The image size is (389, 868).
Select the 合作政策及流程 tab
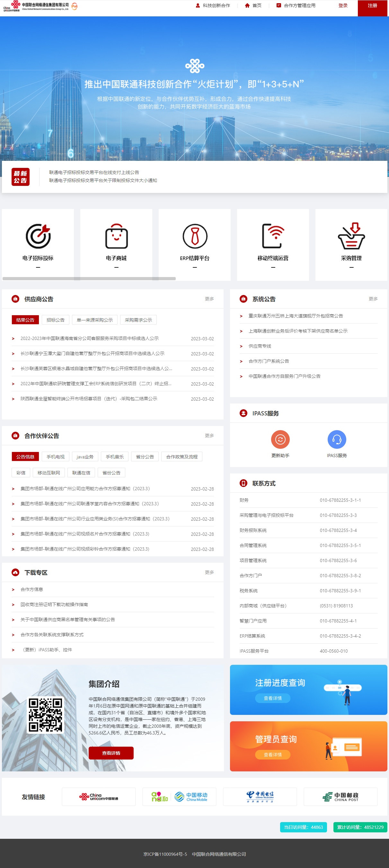(182, 456)
